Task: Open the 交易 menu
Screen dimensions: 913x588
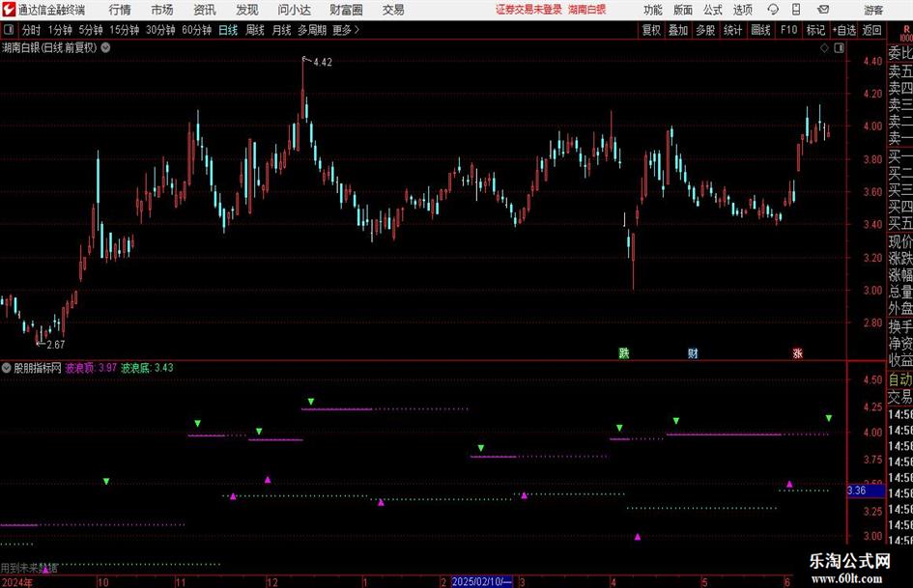Action: [x=393, y=10]
